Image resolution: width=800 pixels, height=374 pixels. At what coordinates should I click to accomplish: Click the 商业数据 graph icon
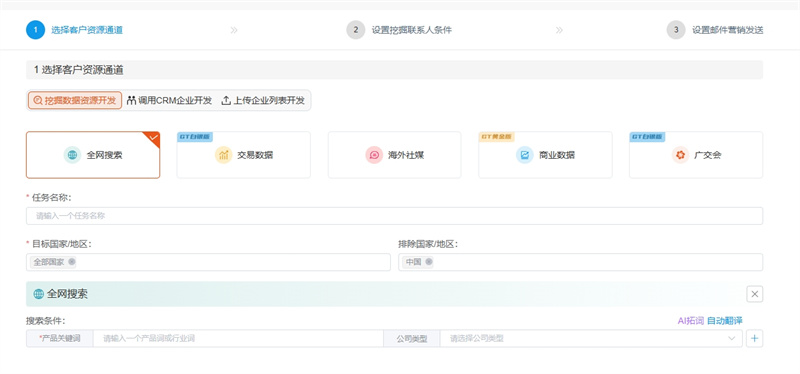click(x=524, y=155)
